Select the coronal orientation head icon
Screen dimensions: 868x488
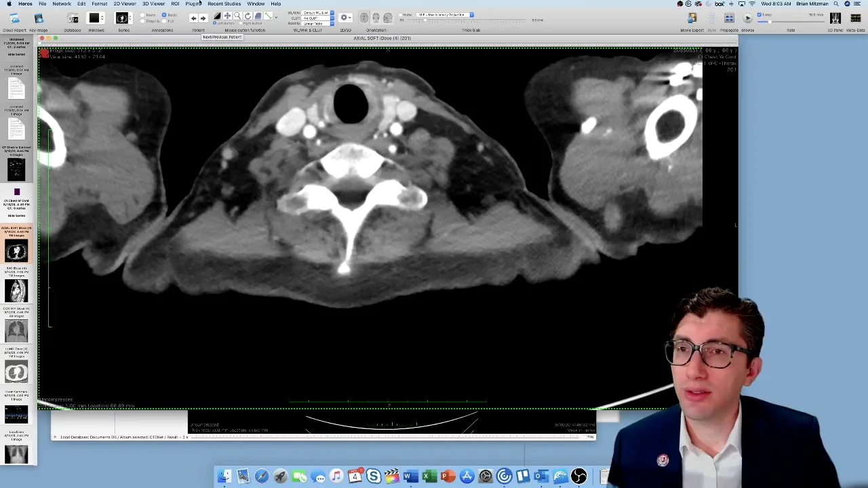point(376,18)
